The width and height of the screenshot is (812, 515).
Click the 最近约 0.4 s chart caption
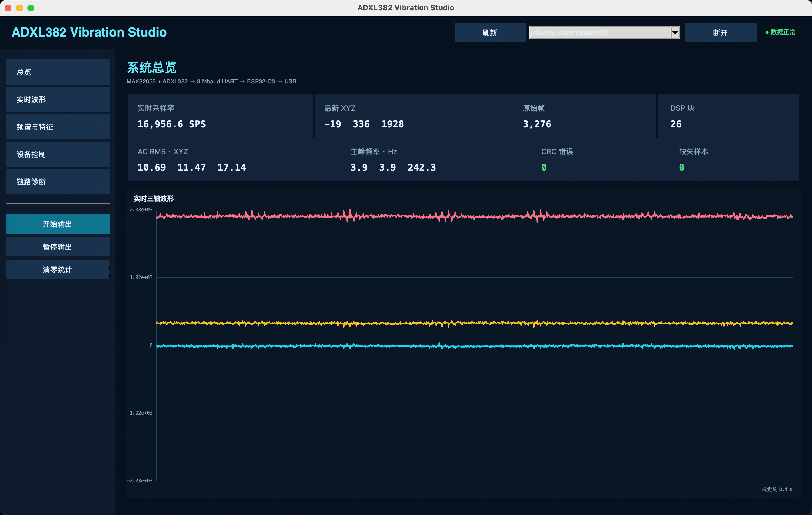coord(777,489)
